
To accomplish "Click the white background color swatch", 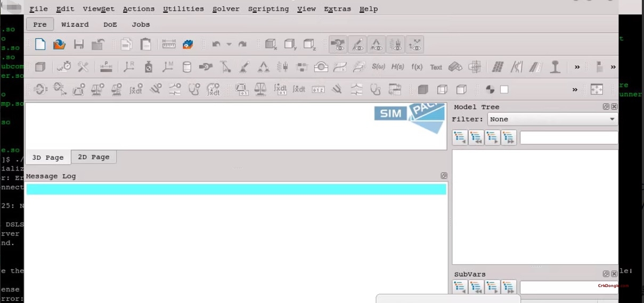I will (504, 89).
